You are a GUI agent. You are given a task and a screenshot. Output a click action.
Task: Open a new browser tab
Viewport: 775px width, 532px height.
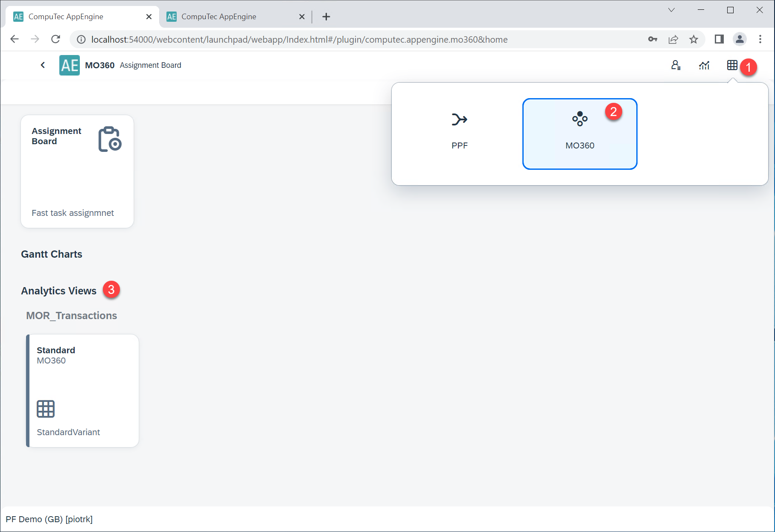(x=326, y=17)
